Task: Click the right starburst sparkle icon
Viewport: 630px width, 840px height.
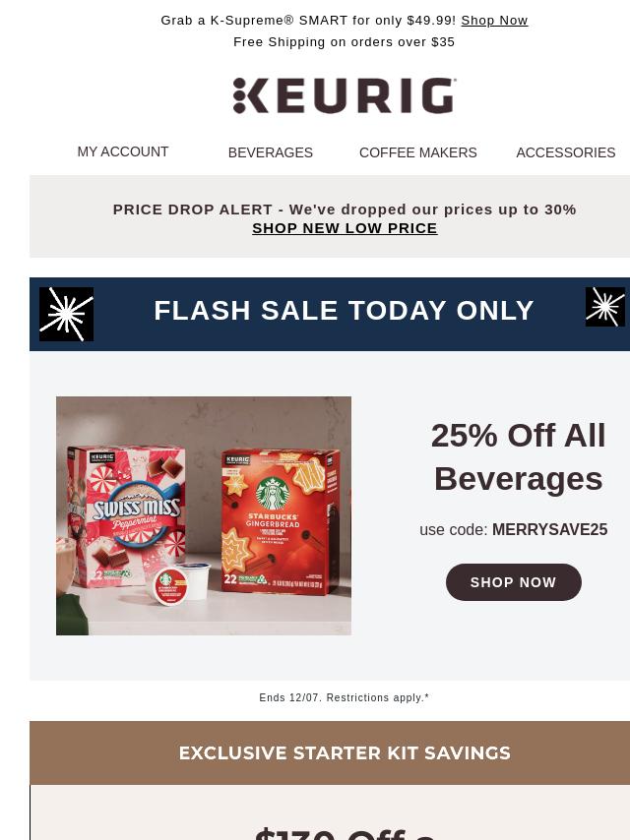Action: point(605,307)
